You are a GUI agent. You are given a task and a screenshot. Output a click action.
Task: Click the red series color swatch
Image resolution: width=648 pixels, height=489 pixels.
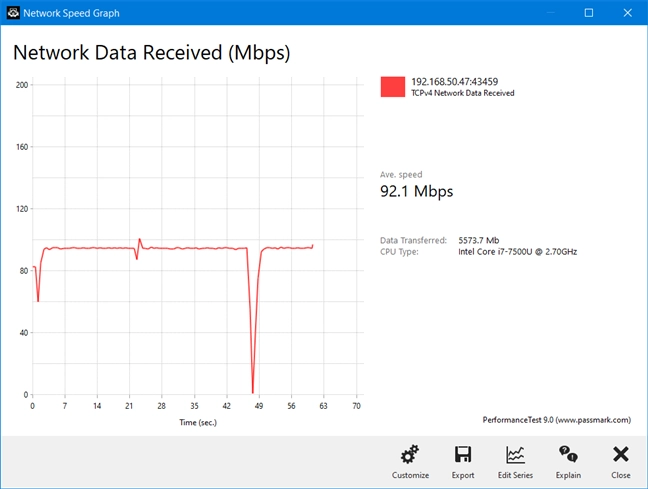[x=393, y=87]
